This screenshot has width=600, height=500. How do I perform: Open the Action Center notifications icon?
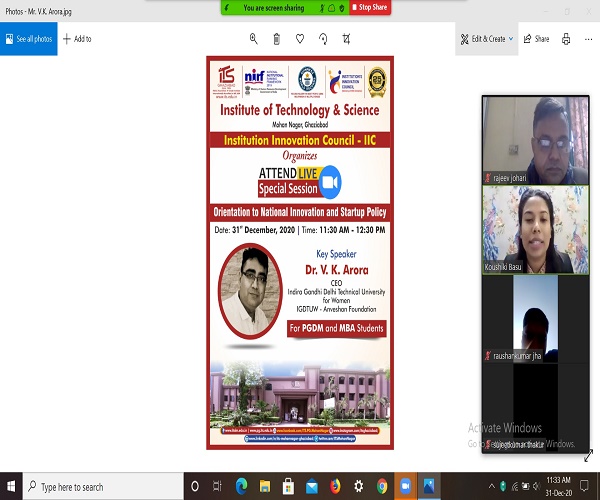pos(584,486)
